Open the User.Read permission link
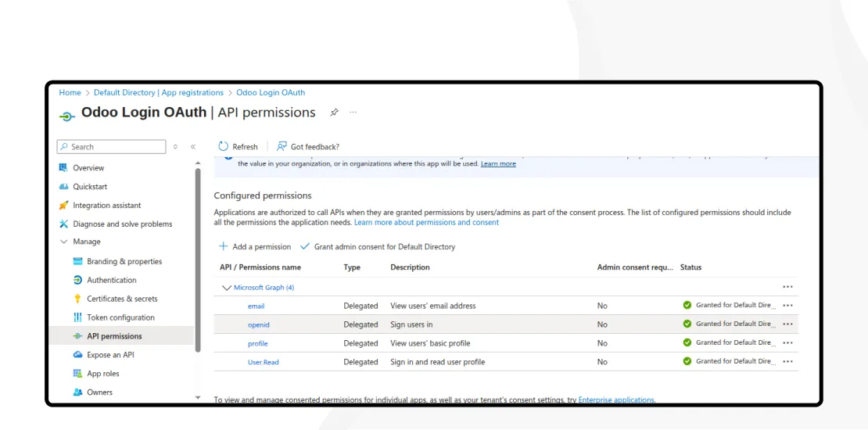This screenshot has width=868, height=430. pos(263,363)
